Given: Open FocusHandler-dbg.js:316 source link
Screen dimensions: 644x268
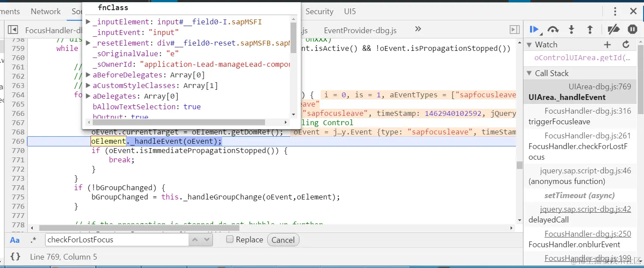Looking at the screenshot, I should pyautogui.click(x=588, y=111).
